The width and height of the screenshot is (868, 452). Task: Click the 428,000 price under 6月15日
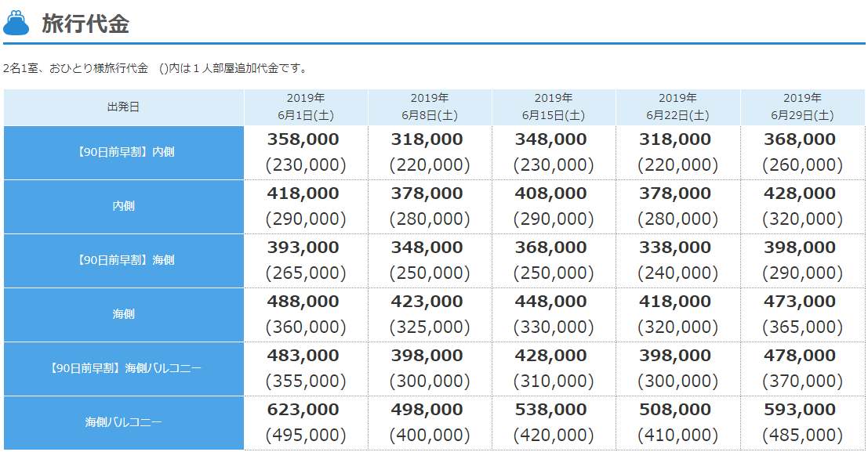pyautogui.click(x=550, y=355)
